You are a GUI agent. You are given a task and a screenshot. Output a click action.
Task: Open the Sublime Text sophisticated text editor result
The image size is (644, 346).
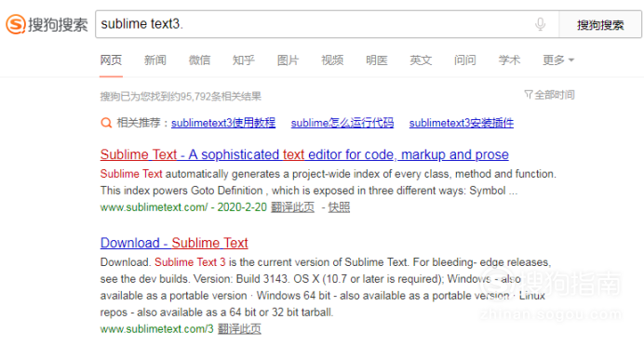click(x=304, y=154)
